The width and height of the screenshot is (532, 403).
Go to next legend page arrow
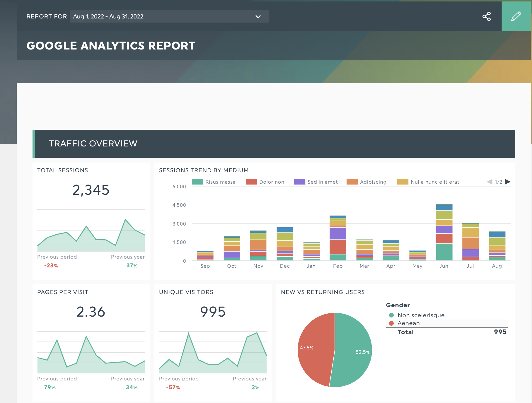[x=508, y=182]
